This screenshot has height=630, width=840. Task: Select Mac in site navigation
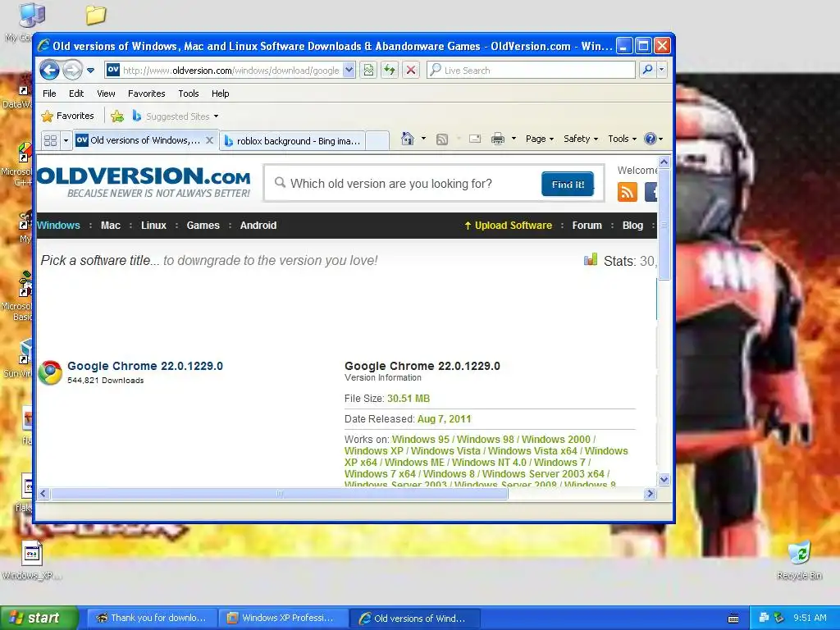click(111, 226)
